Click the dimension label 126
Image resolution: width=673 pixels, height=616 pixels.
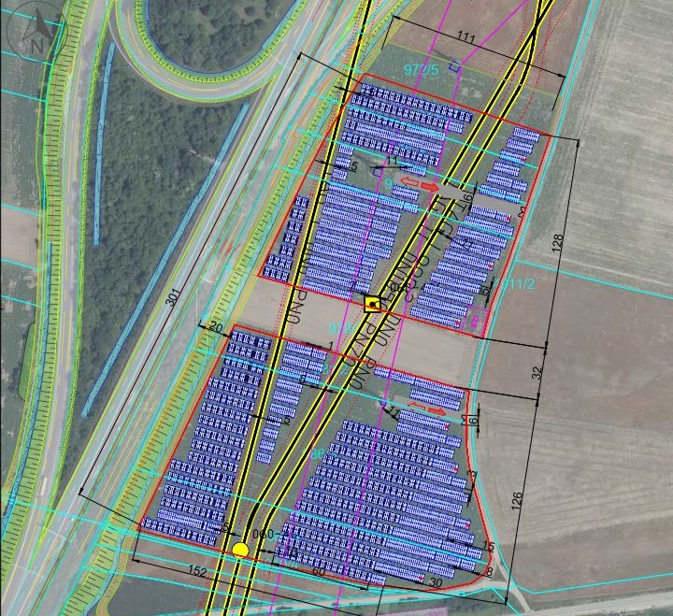point(517,501)
